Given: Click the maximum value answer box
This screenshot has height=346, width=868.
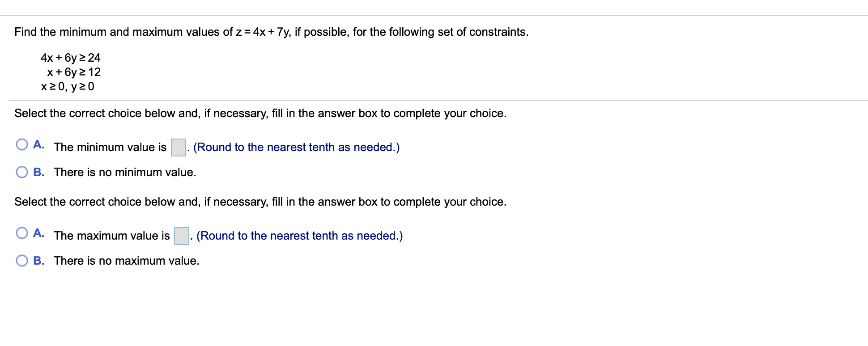Looking at the screenshot, I should [x=181, y=235].
